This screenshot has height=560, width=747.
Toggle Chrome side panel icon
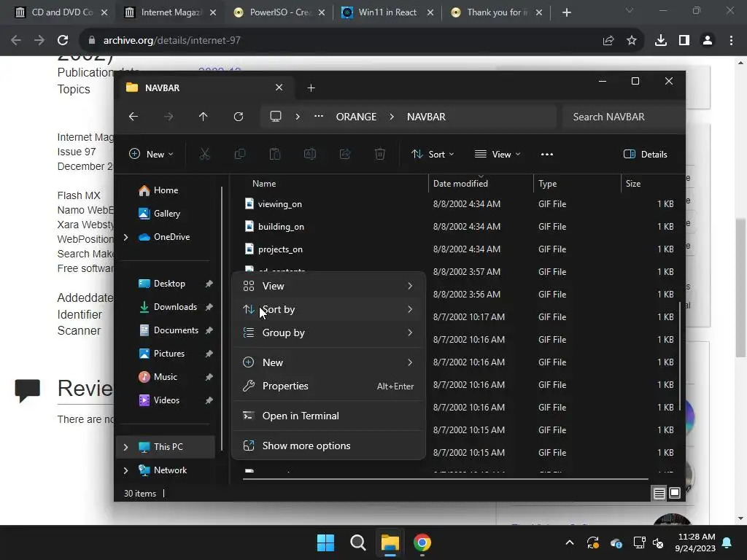coord(684,41)
